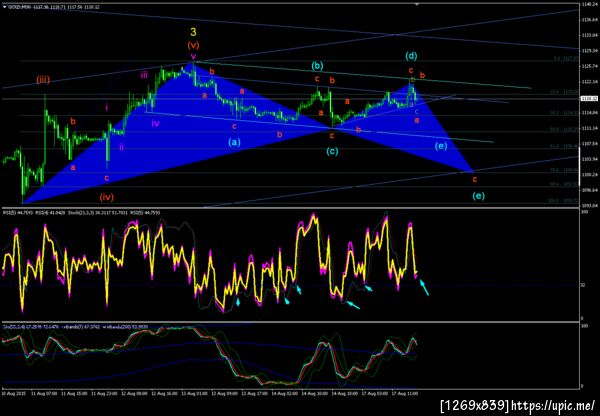Screen dimensions: 600x416
Task: Click the current price label 1118.32
Action: tap(589, 98)
